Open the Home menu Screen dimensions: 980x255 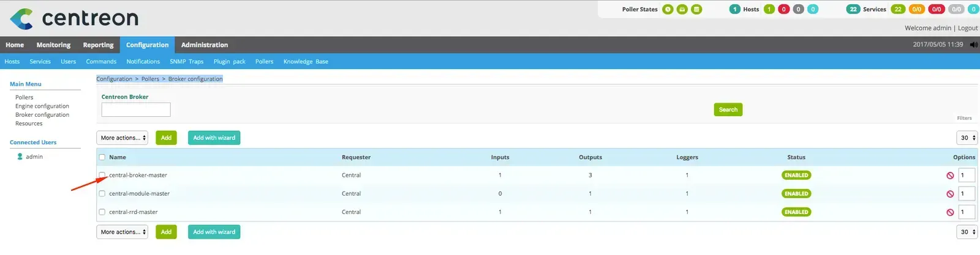pos(15,45)
